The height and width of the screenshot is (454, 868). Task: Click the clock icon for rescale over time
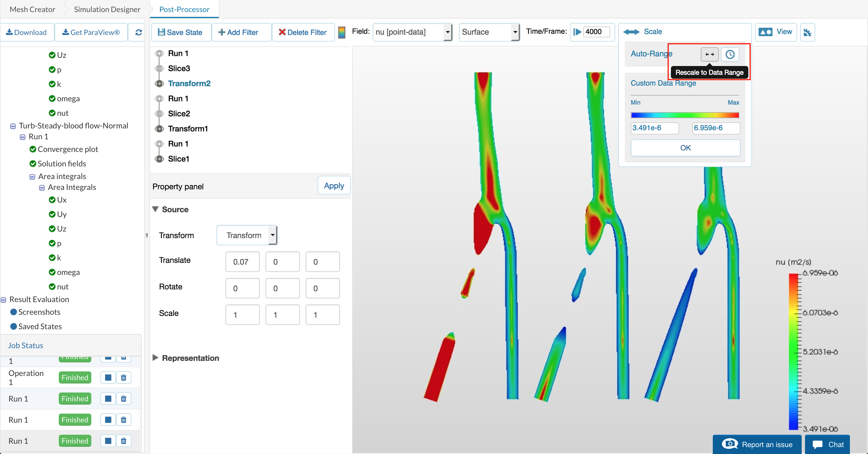(x=730, y=54)
